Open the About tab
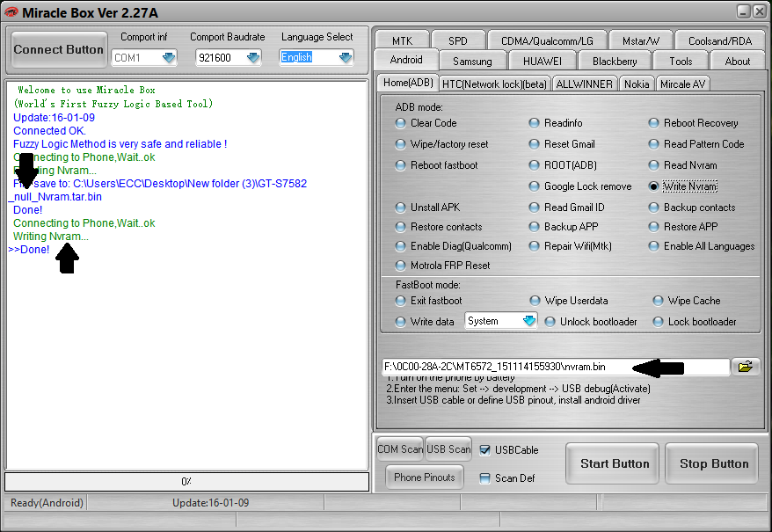The height and width of the screenshot is (532, 772). click(x=737, y=61)
